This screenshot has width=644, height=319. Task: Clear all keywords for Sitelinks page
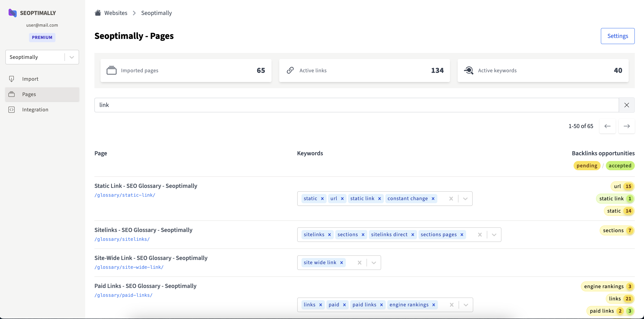point(480,235)
